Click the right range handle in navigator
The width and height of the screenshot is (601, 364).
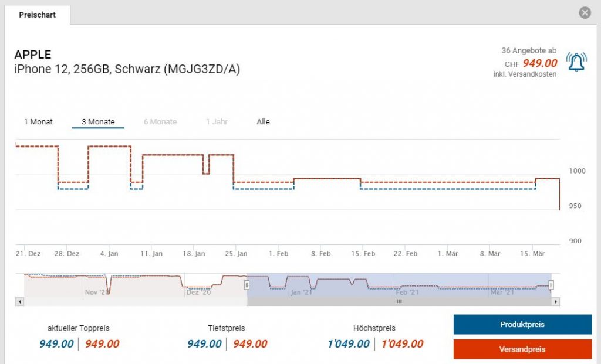551,285
